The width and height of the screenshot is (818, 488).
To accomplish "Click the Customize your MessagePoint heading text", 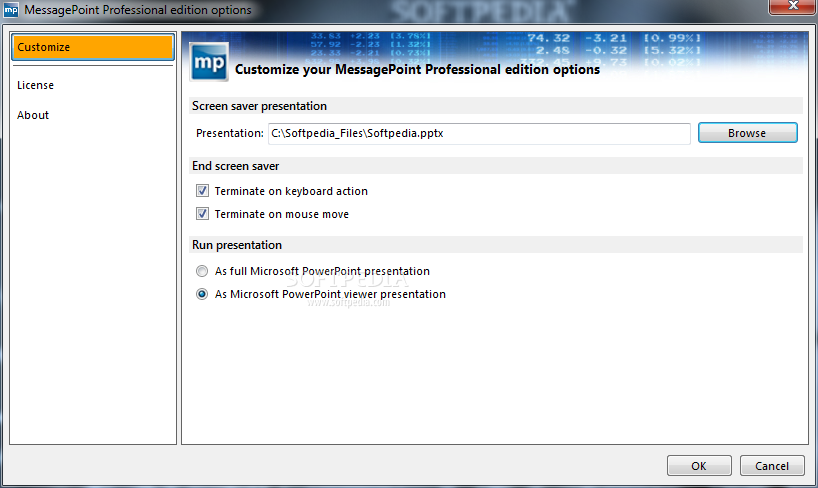I will coord(417,70).
